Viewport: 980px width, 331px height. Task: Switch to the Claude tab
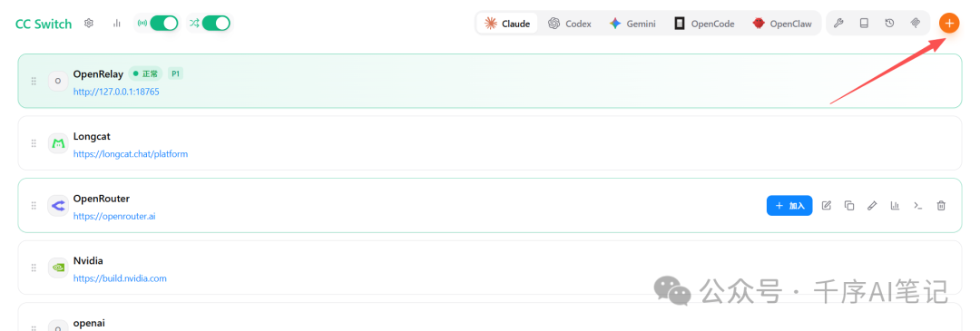click(x=507, y=24)
